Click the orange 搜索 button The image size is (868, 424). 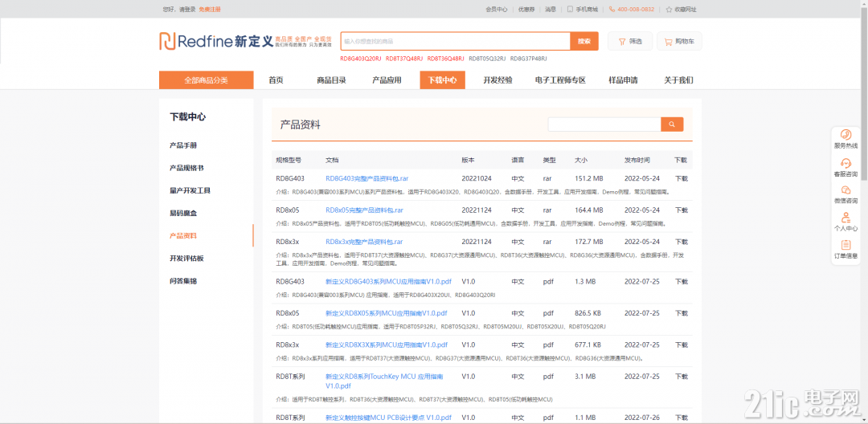(584, 41)
